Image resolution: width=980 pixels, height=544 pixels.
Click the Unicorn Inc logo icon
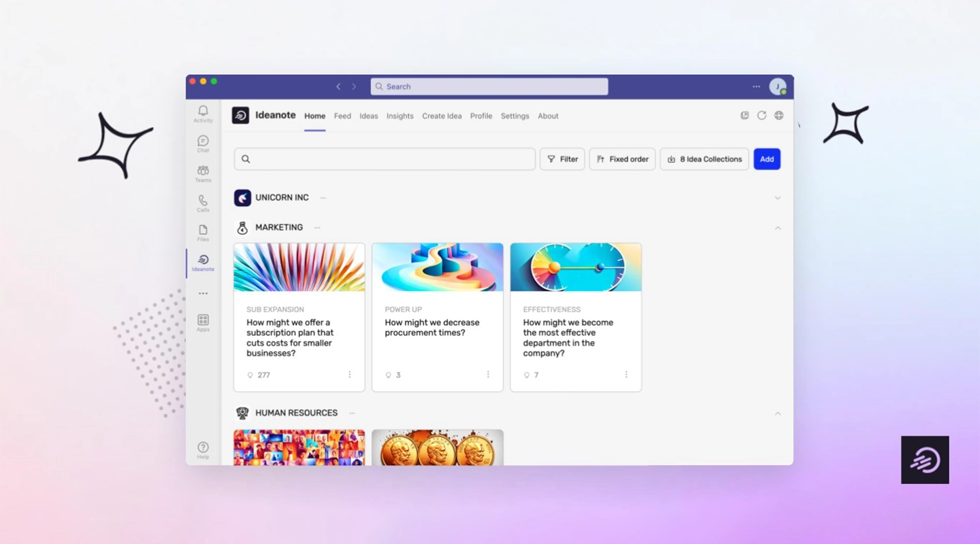242,198
